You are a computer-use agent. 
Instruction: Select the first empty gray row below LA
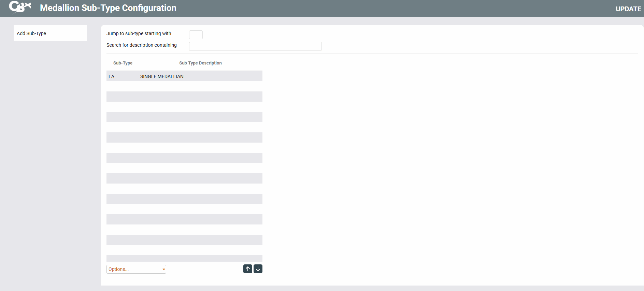[x=184, y=97]
